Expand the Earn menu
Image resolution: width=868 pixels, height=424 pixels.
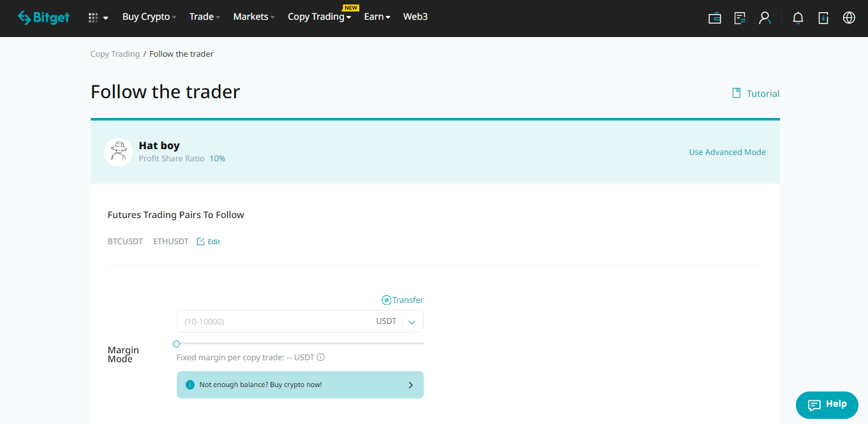(x=377, y=17)
